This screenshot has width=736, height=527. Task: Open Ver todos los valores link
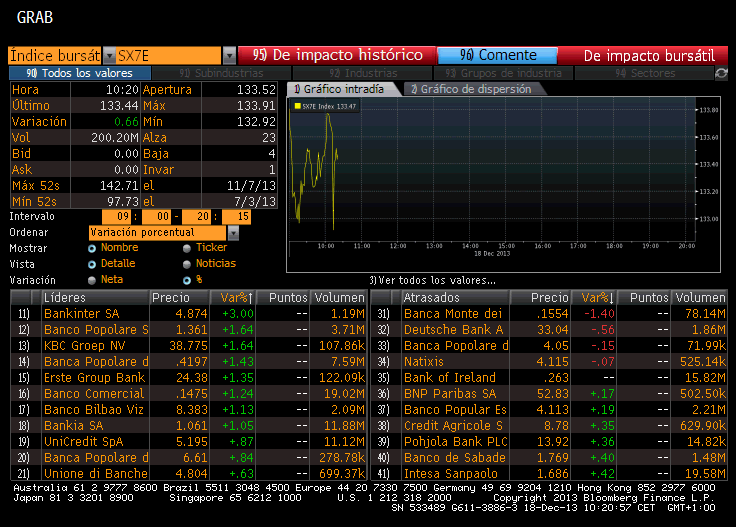coord(432,280)
